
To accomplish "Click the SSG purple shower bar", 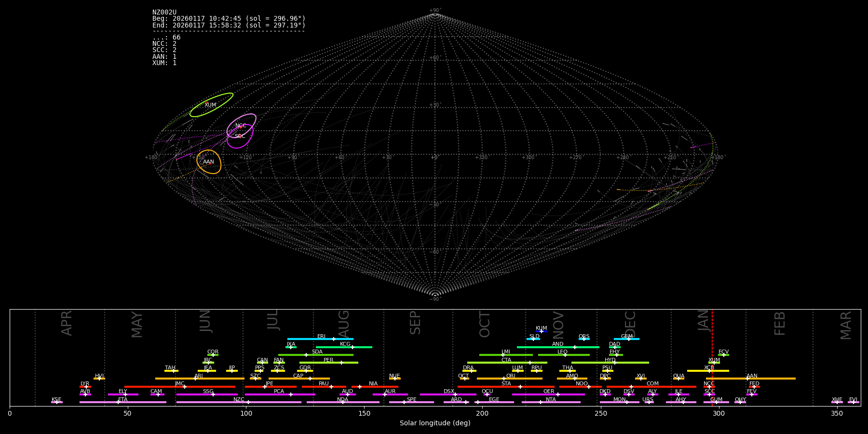I will [207, 394].
